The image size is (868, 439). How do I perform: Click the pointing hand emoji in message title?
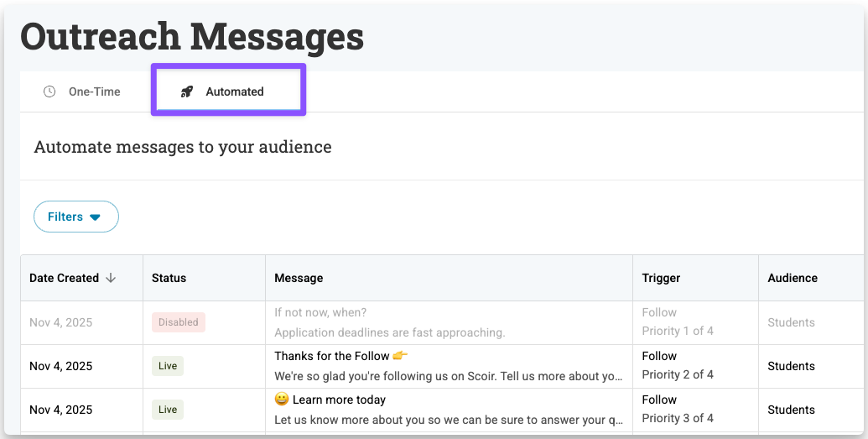pos(400,356)
